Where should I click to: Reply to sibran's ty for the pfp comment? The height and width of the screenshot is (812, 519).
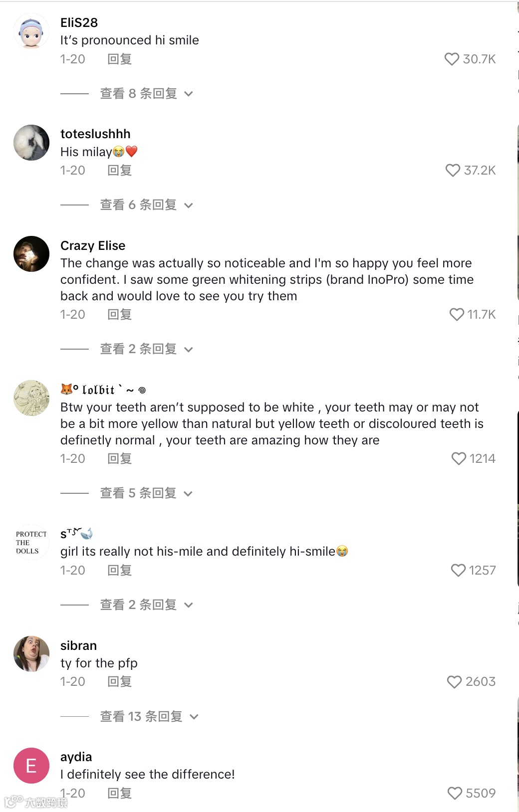pos(120,682)
